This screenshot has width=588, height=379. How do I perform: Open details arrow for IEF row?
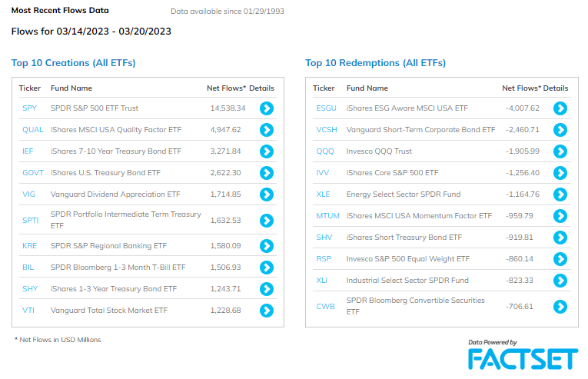point(267,151)
